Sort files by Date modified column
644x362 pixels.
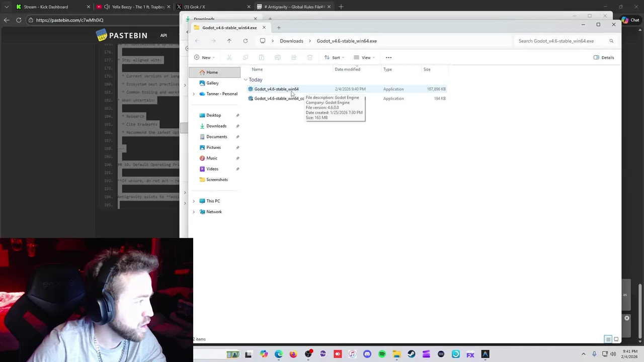[x=348, y=69]
